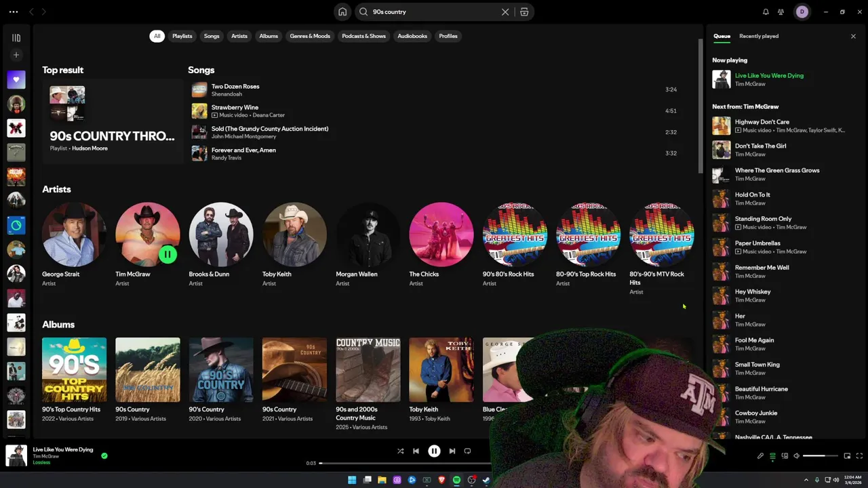The width and height of the screenshot is (868, 488).
Task: Skip to the next track
Action: coord(452,451)
